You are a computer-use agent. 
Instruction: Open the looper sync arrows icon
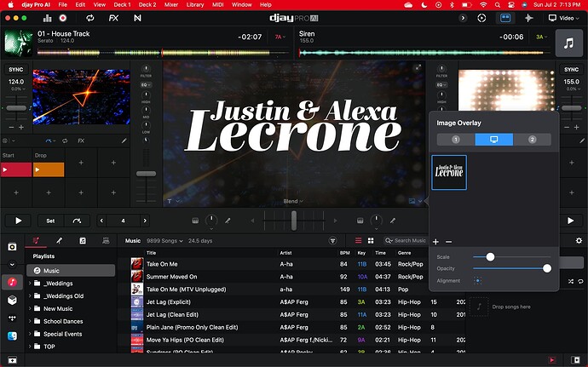[90, 18]
